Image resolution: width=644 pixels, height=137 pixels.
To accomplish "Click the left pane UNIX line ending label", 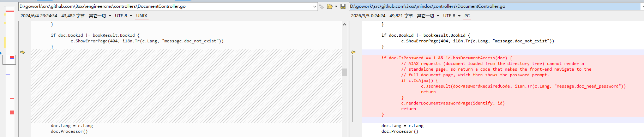I will point(142,16).
